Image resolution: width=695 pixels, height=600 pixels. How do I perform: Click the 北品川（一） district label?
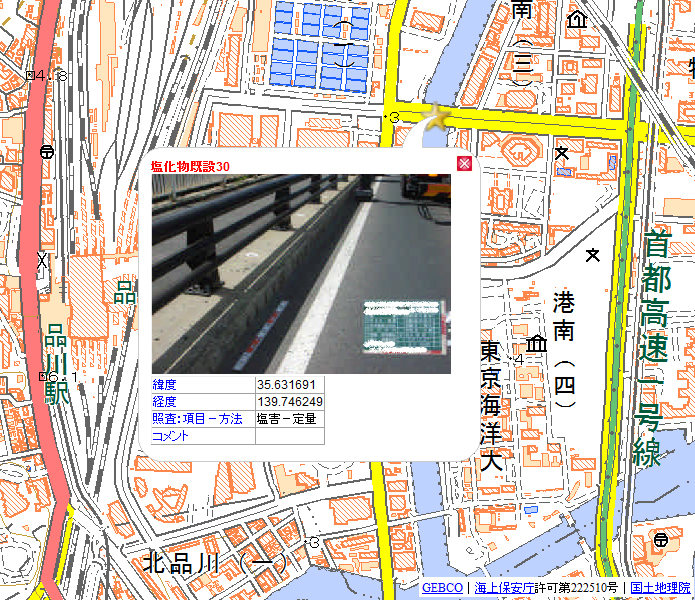215,563
